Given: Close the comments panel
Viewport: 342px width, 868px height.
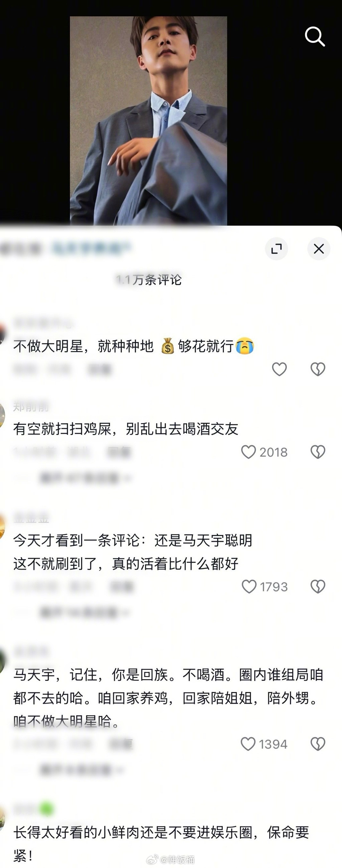Looking at the screenshot, I should (x=319, y=249).
